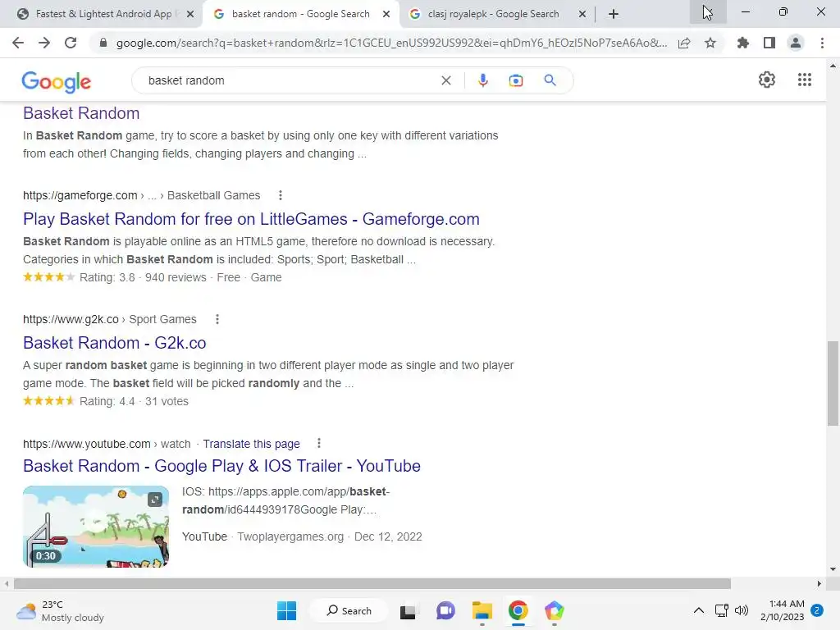Open the Chrome profile avatar
This screenshot has width=840, height=630.
[x=796, y=43]
